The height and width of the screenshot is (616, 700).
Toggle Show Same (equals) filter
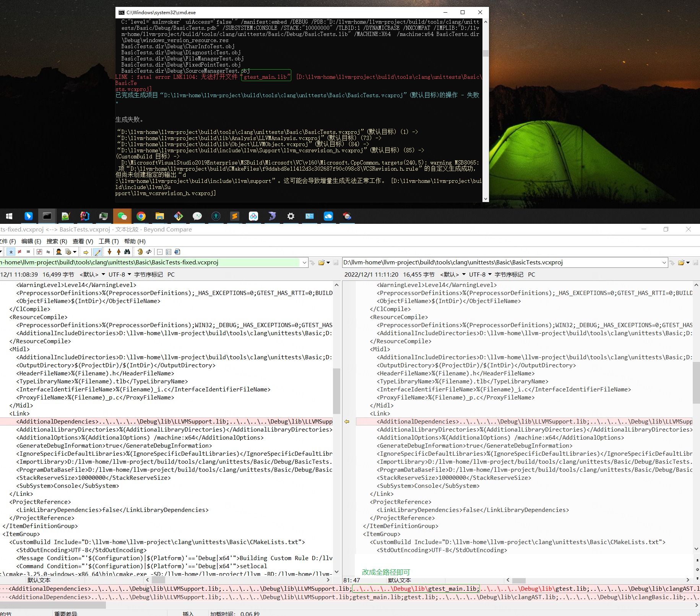[x=28, y=252]
